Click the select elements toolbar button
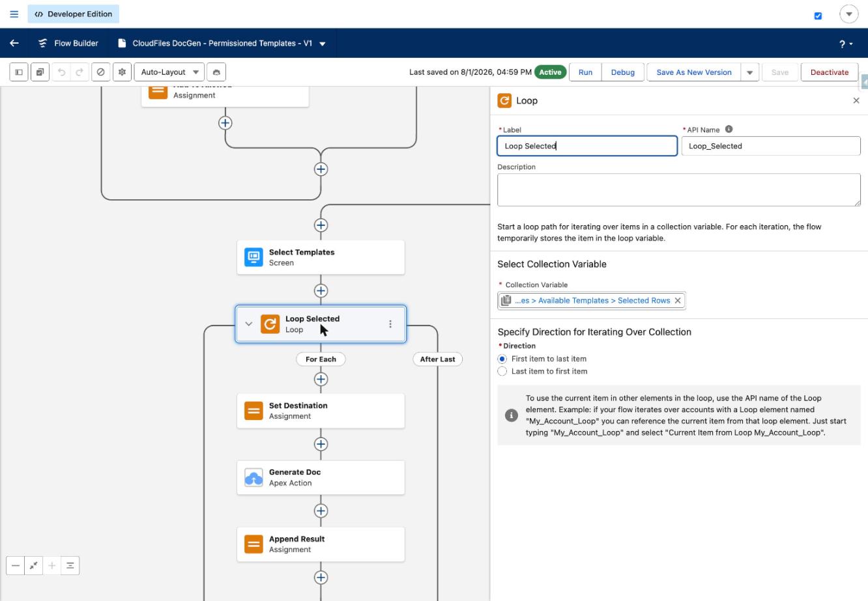 click(x=40, y=72)
